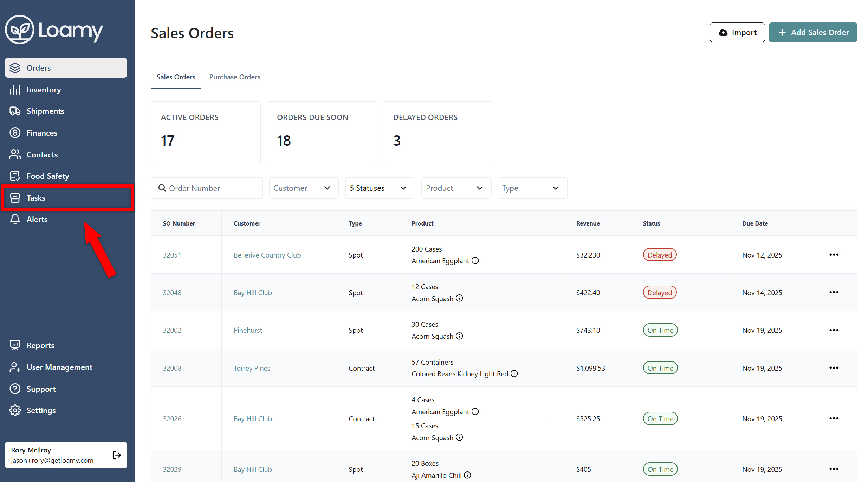
Task: Open the three-dot menu for order 32008
Action: point(834,368)
